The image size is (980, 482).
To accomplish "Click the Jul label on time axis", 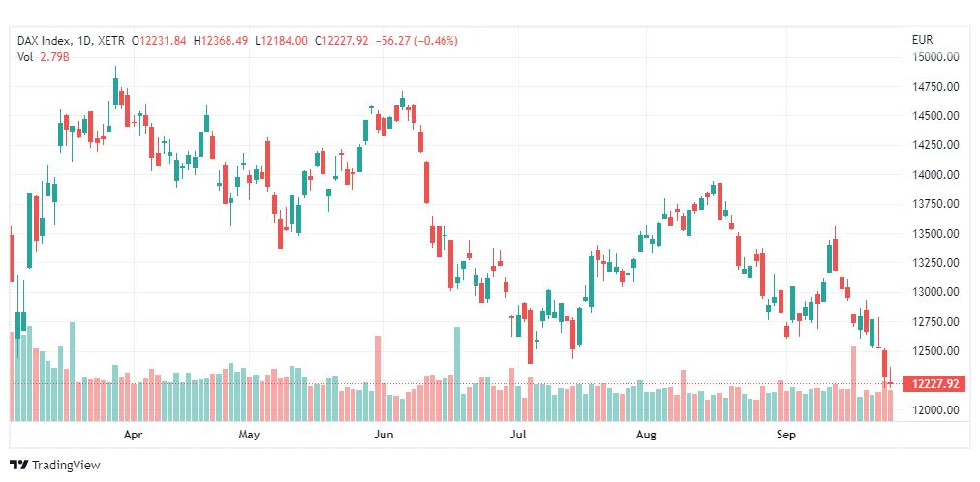I will point(519,436).
